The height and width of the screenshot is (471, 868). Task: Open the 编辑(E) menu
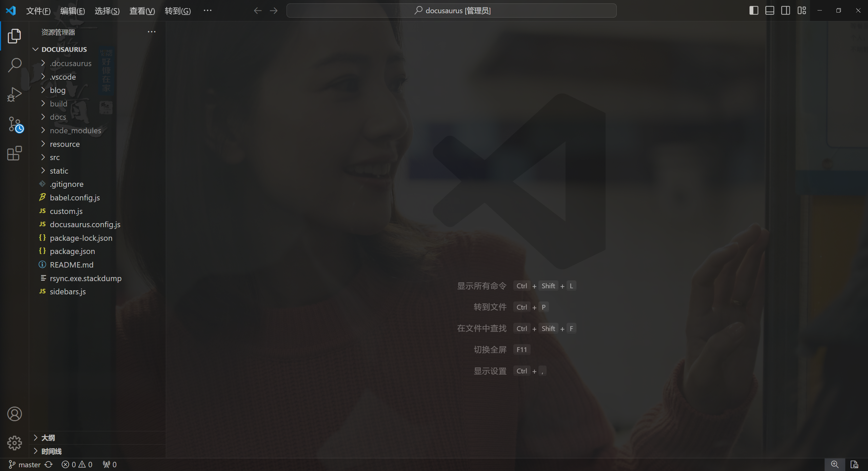73,11
